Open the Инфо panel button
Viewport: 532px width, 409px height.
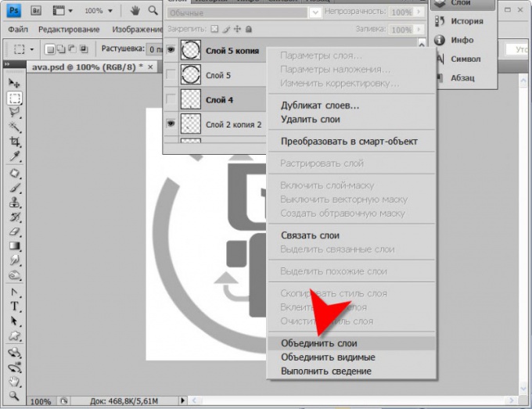click(464, 40)
